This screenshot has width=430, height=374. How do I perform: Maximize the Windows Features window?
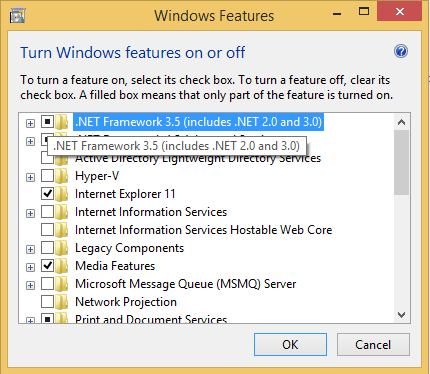(364, 12)
